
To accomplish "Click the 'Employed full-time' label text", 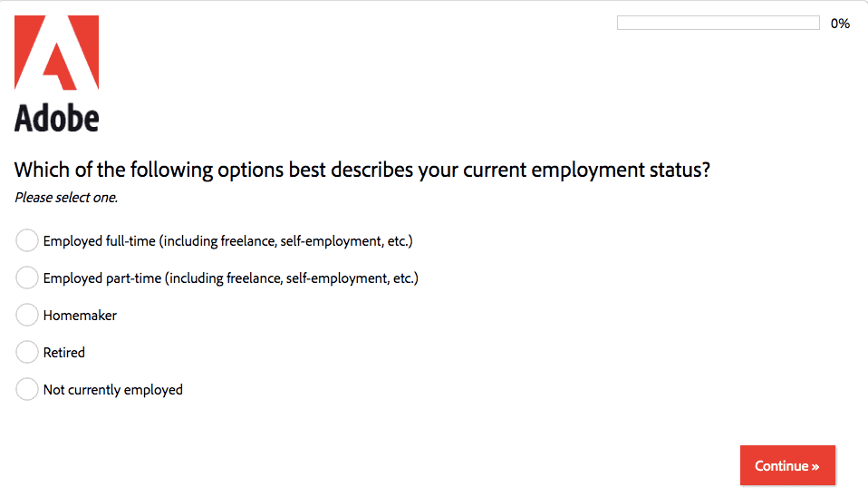I will tap(100, 241).
